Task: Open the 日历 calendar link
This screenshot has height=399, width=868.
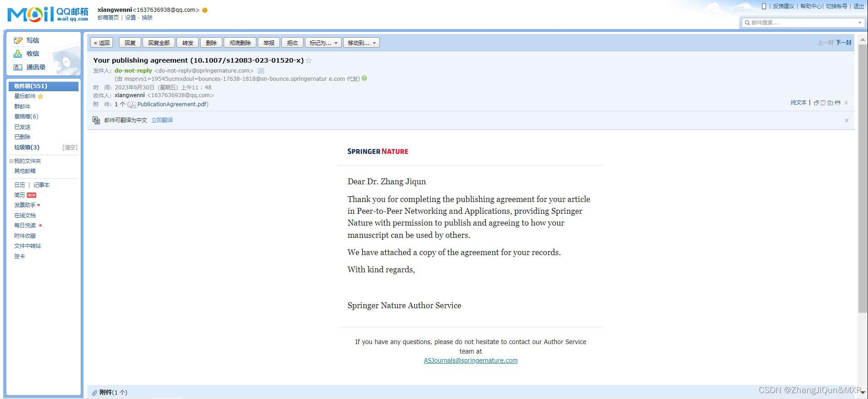Action: [20, 185]
